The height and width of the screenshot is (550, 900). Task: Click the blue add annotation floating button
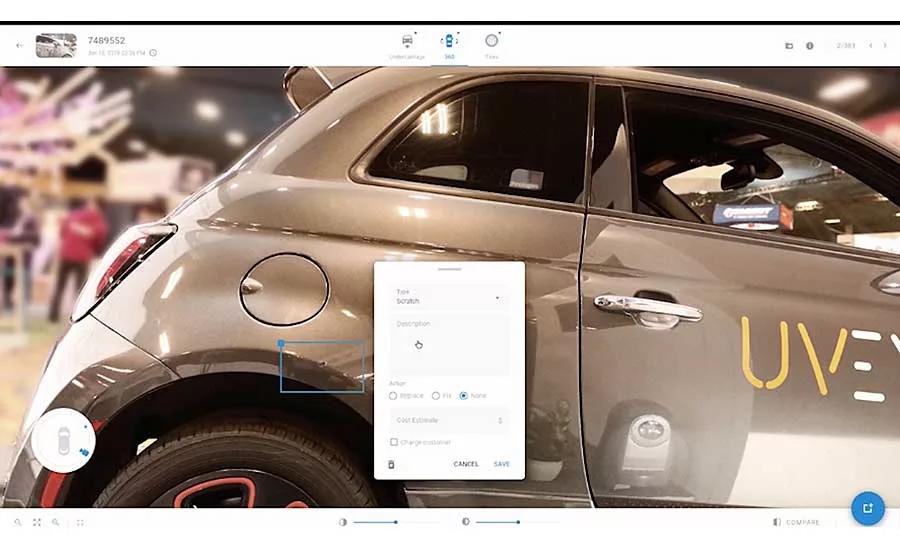click(867, 508)
